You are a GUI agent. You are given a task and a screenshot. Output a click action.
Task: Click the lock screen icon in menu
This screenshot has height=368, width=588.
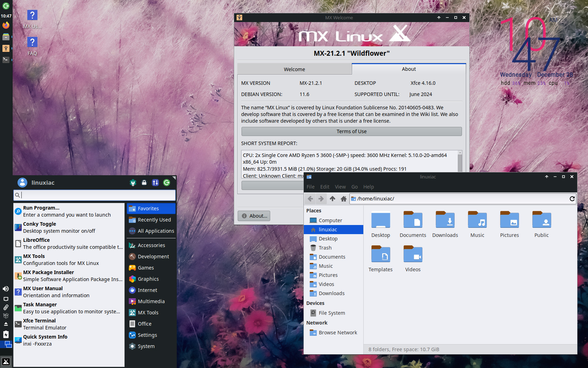pos(144,183)
